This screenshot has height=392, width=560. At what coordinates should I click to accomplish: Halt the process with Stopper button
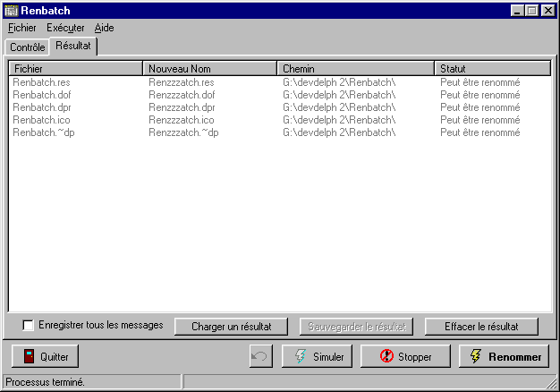[405, 356]
